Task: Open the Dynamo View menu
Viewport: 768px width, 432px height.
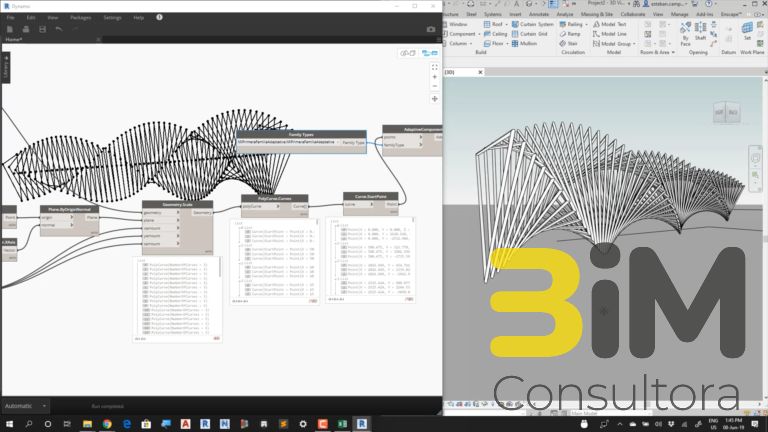Action: tap(52, 18)
